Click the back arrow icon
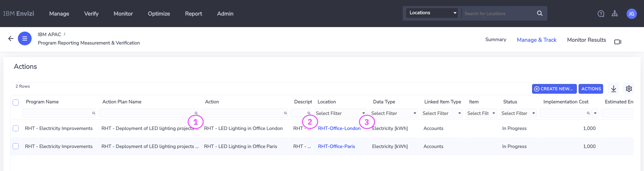The image size is (644, 171). [11, 38]
